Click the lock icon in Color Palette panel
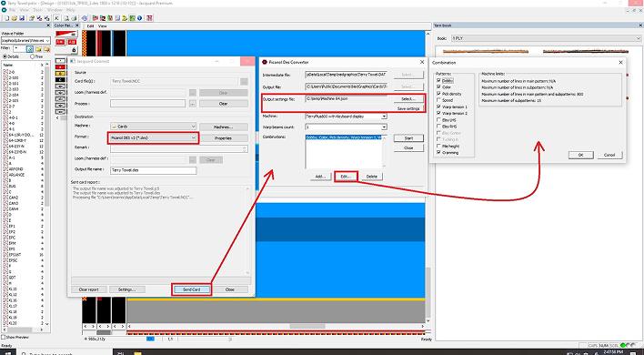Screen dimensions: 644x355 coord(74,50)
